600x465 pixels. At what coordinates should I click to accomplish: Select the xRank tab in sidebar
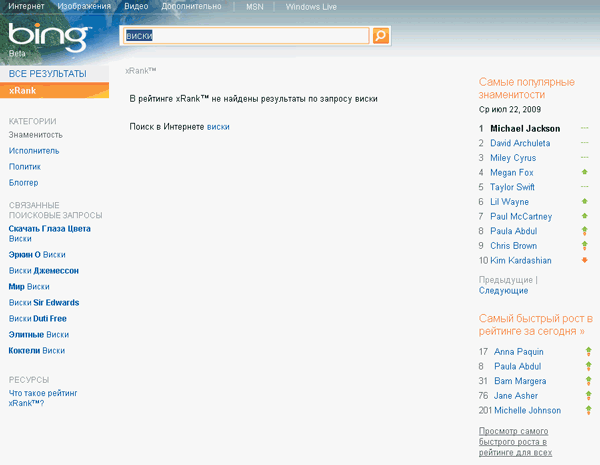point(21,91)
